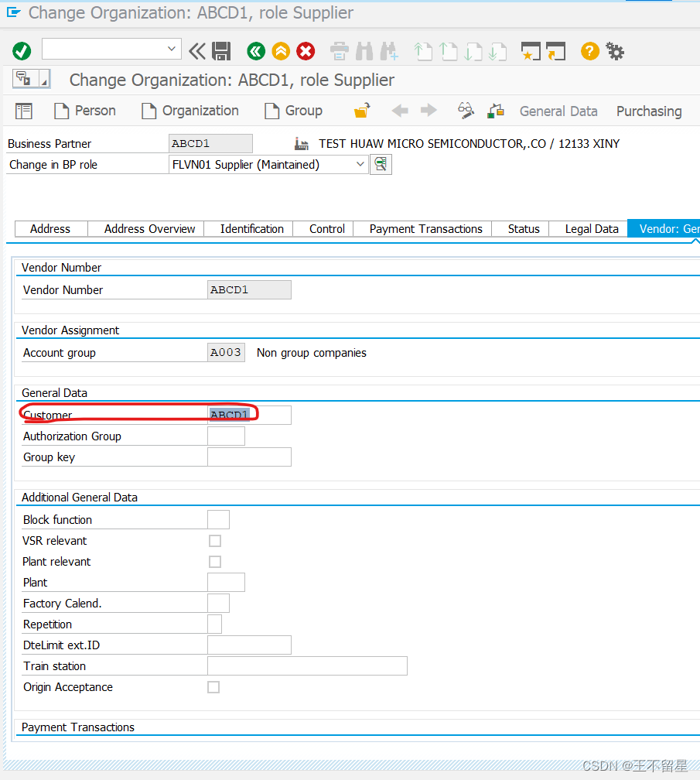
Task: Click the Plant input field
Action: (226, 582)
